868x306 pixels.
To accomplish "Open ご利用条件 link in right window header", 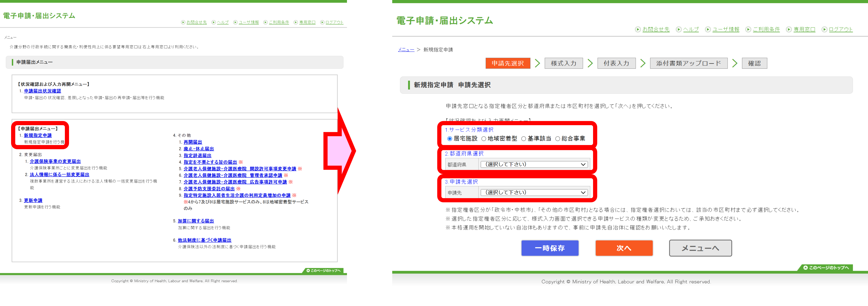I will (x=766, y=29).
